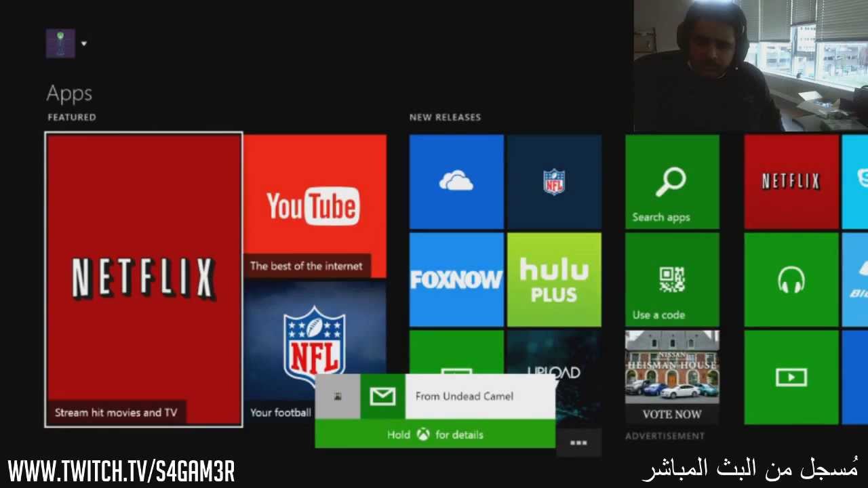Open the small Netflix tile on the right
The height and width of the screenshot is (488, 868).
(x=791, y=182)
